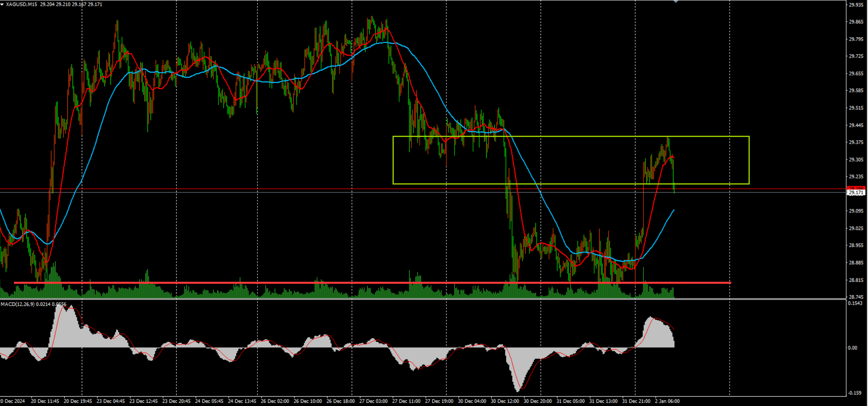The width and height of the screenshot is (868, 406).
Task: Click the 29.795 price scale label
Action: click(x=856, y=39)
